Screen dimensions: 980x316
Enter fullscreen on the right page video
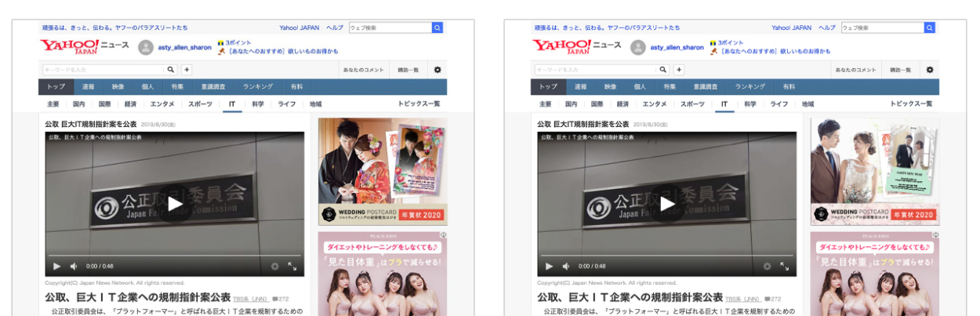pos(785,267)
